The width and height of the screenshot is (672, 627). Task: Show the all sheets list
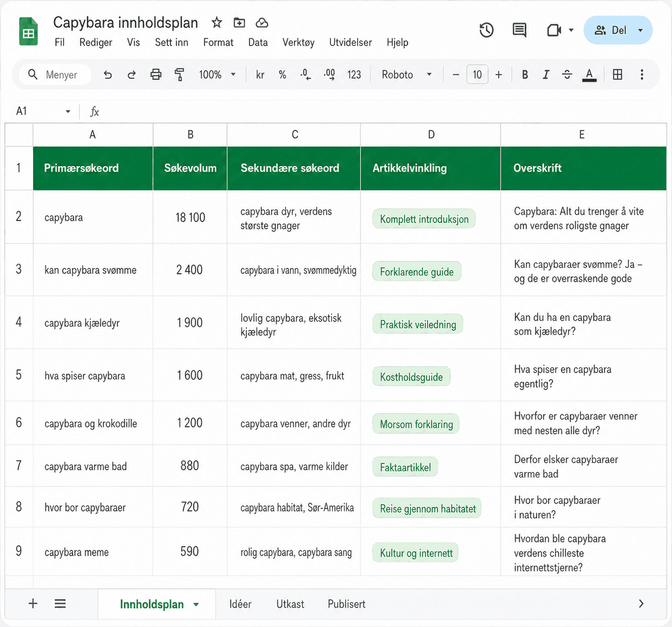click(60, 603)
